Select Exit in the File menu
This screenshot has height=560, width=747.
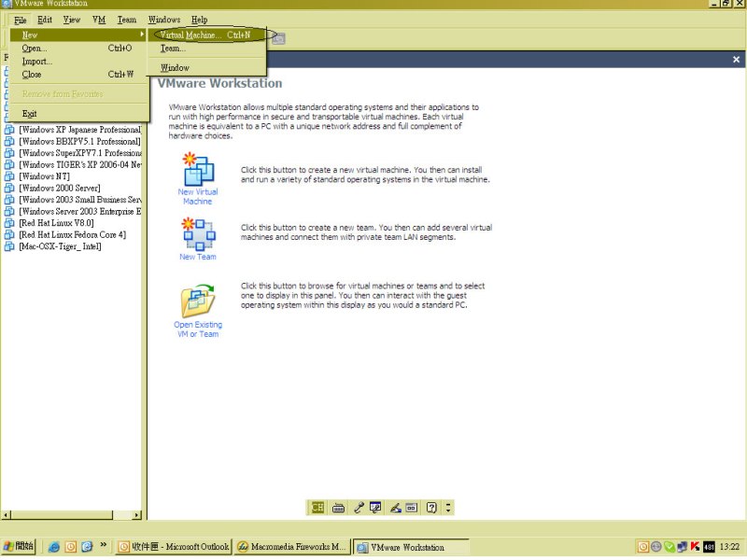tap(78, 113)
